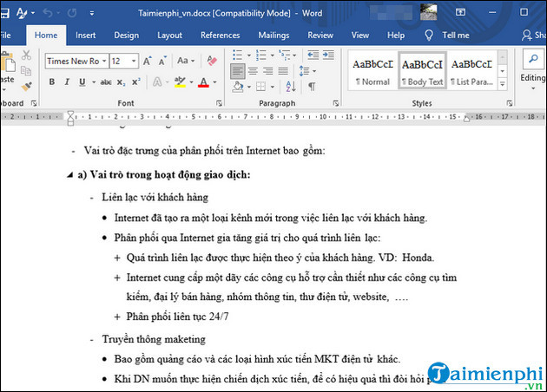Click the first line indent ruler marker

point(70,114)
